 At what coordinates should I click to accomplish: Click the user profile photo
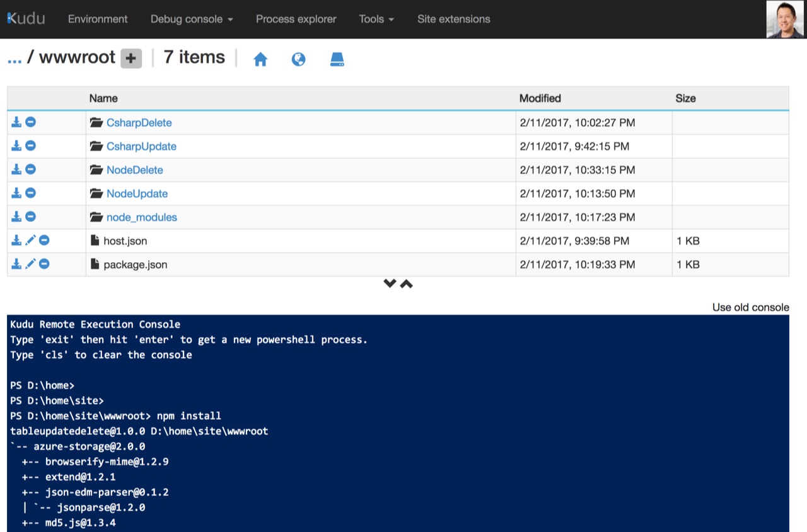786,19
